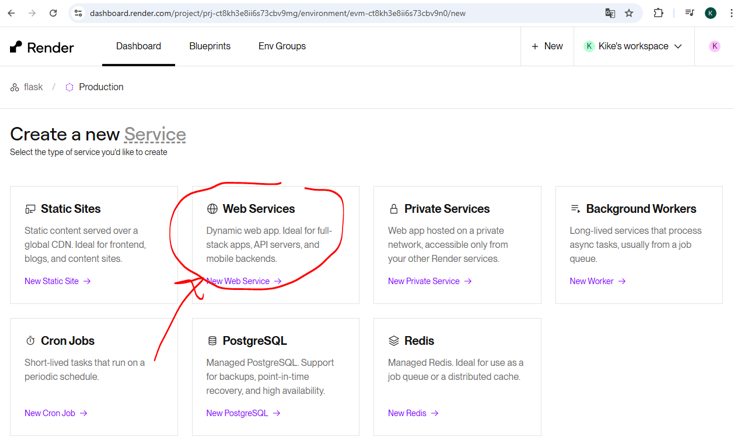Click the PostgreSQL database icon

(212, 341)
